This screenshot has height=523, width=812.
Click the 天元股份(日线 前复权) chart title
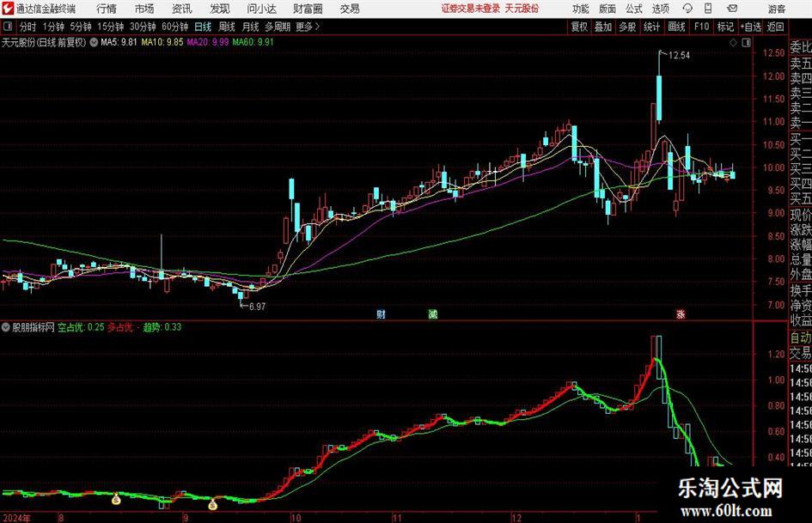tap(44, 42)
